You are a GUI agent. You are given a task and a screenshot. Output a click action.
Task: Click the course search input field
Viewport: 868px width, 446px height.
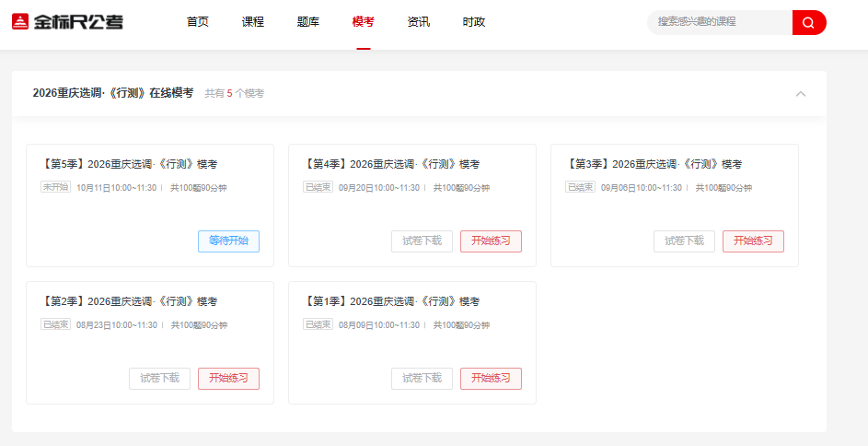[x=720, y=22]
